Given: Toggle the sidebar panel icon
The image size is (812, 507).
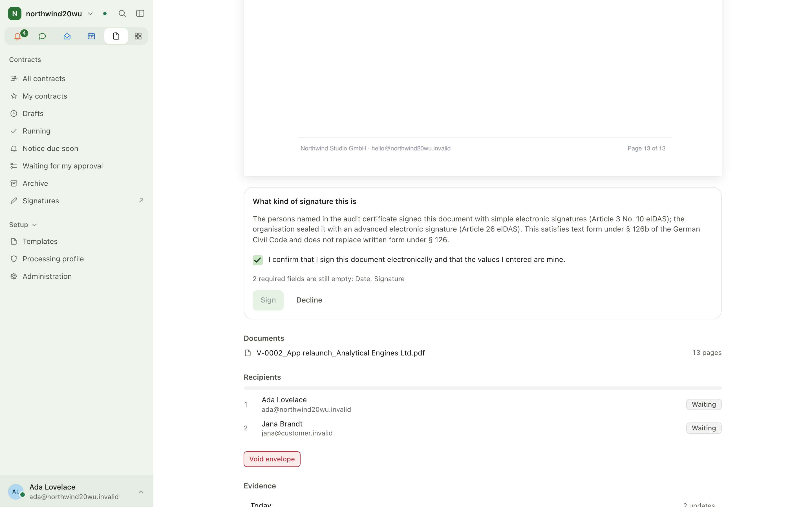Looking at the screenshot, I should [140, 14].
